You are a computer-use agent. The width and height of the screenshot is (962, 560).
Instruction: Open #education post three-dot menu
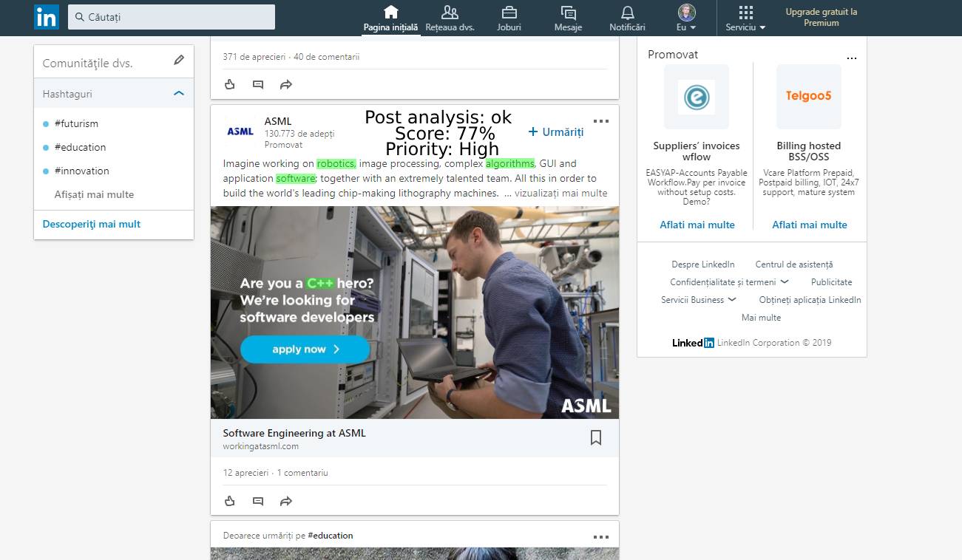point(601,537)
